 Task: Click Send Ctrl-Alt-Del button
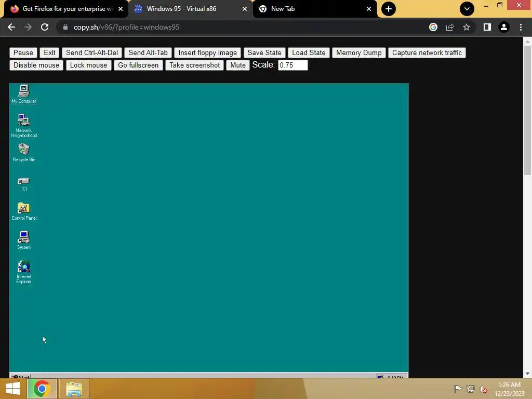(x=92, y=52)
